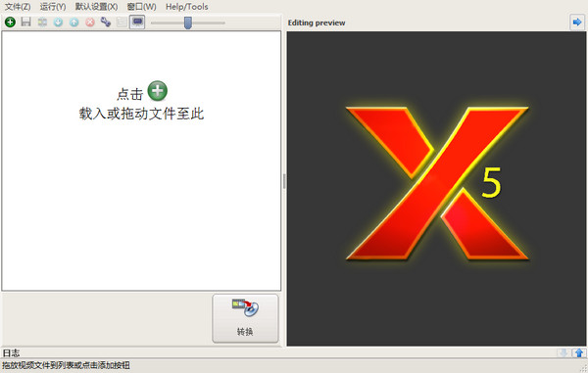This screenshot has width=588, height=373.
Task: Click the log panel up arrow icon
Action: coord(579,352)
